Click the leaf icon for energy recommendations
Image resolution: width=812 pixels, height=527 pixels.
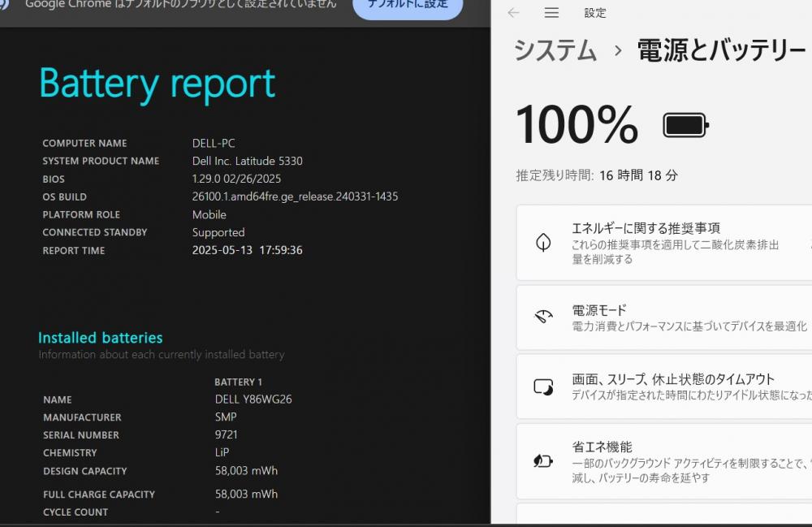543,242
